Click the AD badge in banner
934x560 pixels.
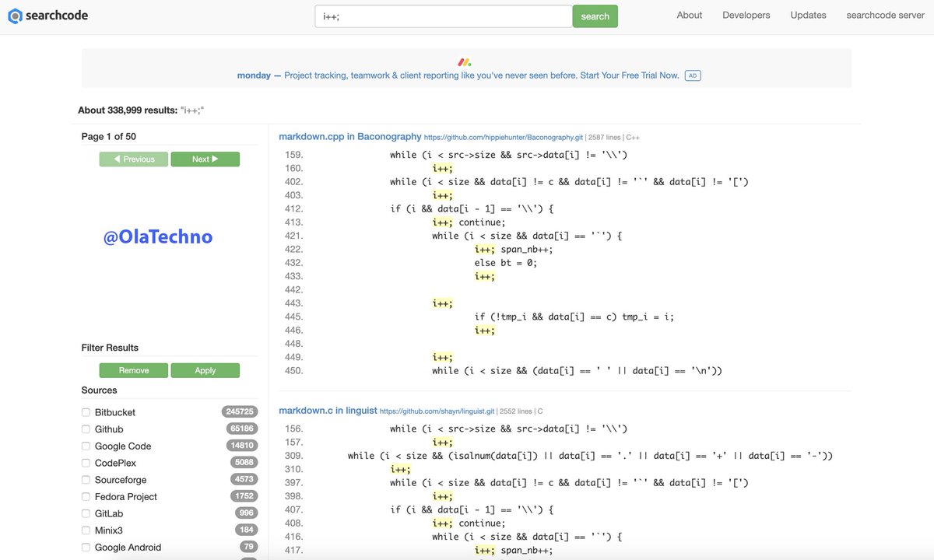click(692, 75)
